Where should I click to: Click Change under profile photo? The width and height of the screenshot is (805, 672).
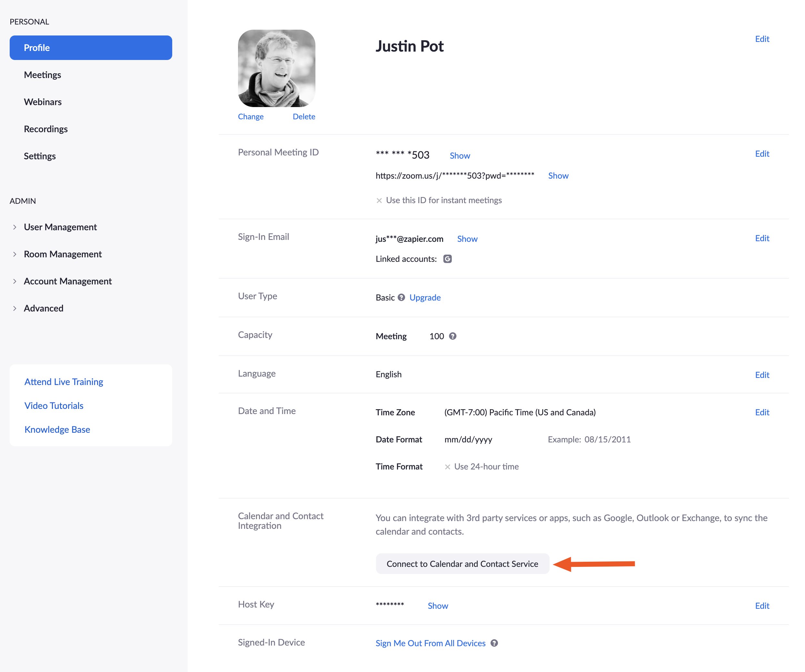point(251,116)
